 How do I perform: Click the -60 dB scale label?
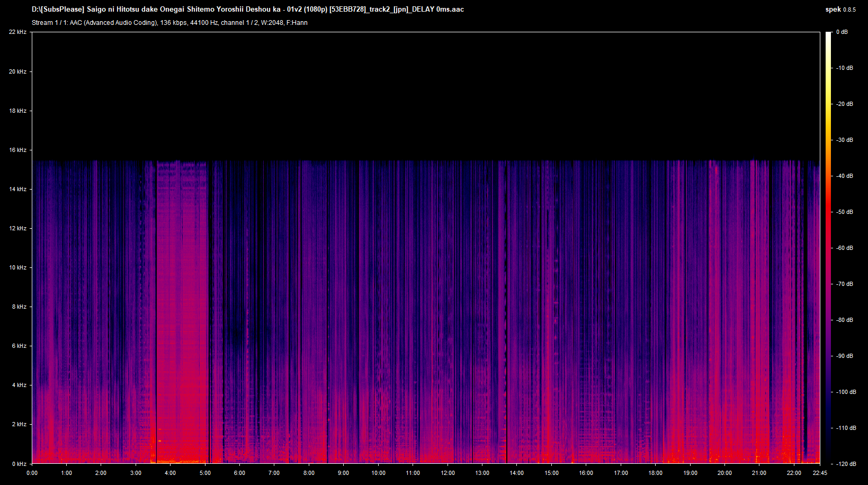click(845, 248)
